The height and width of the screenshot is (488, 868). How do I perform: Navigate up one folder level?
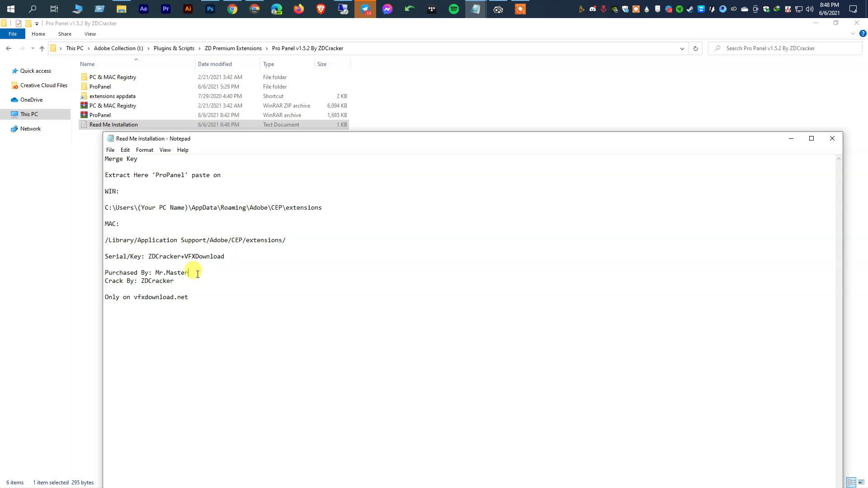[42, 48]
